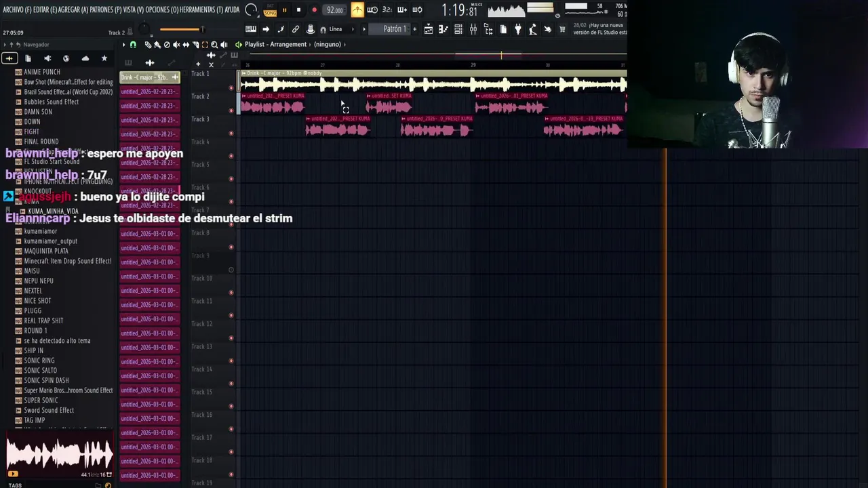Click the shopping cart icon
The image size is (868, 488).
(x=562, y=29)
